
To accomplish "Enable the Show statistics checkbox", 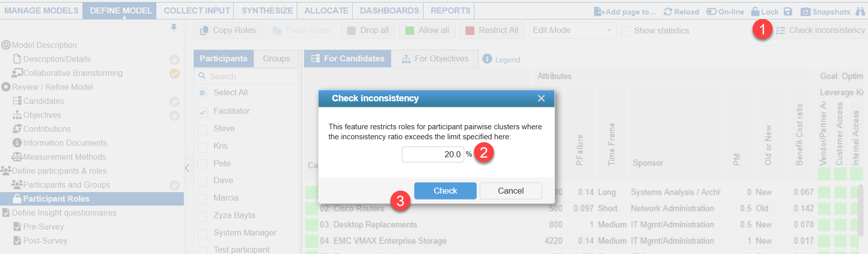I will coord(625,31).
